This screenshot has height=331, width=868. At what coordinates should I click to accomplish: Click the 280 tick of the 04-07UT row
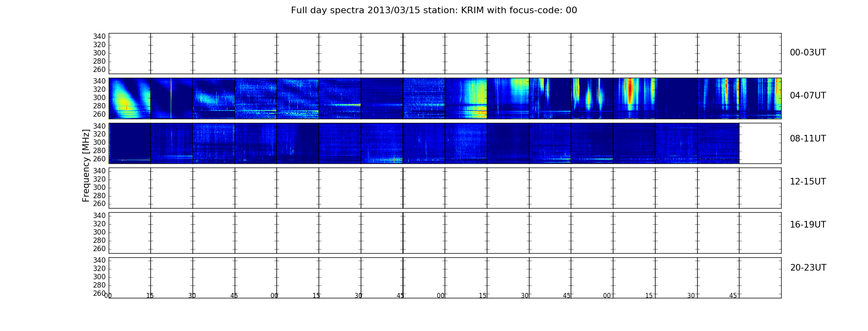coord(99,106)
